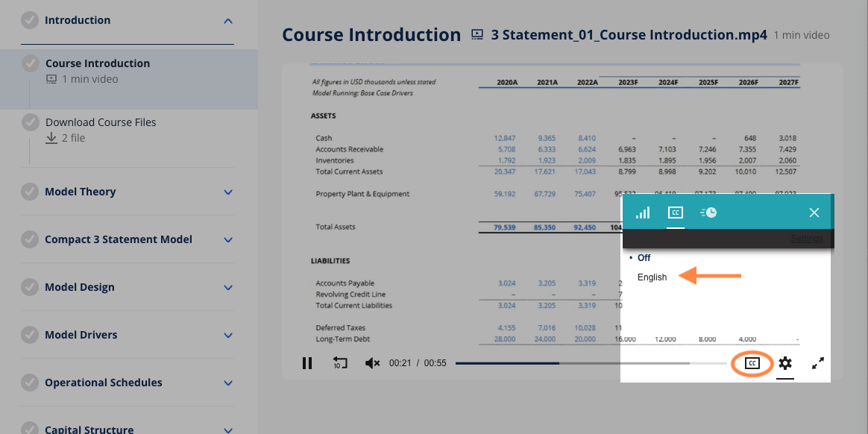Pause the video playback
This screenshot has width=868, height=434.
307,363
